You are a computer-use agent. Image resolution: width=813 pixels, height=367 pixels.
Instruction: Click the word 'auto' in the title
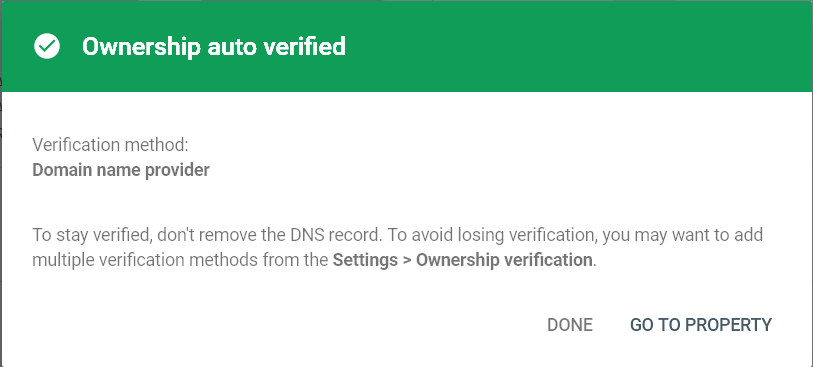232,48
